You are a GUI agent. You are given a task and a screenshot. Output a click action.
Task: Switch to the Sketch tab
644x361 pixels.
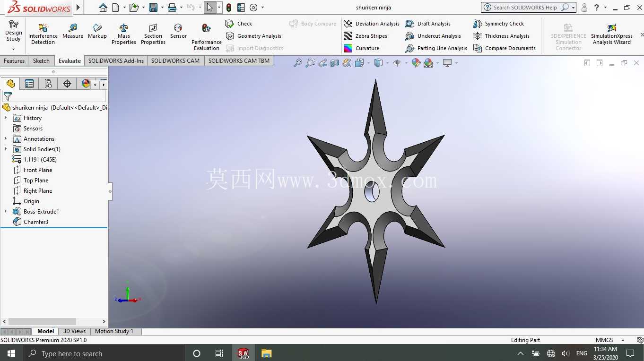[x=41, y=60]
